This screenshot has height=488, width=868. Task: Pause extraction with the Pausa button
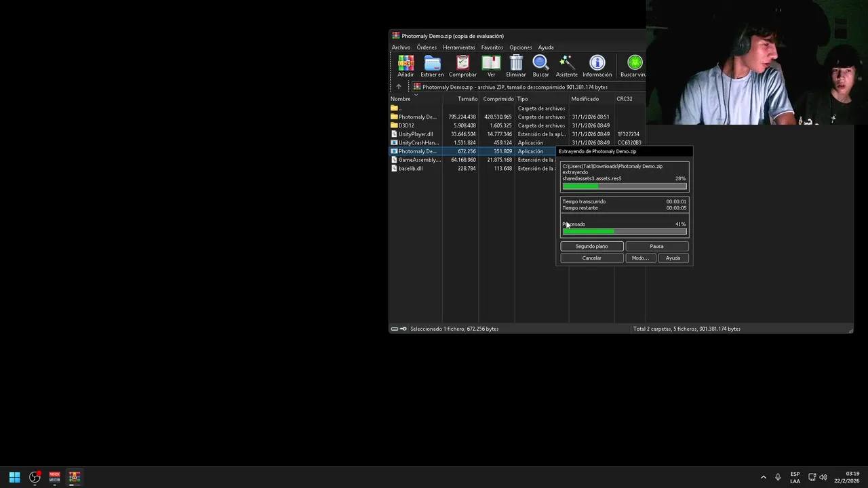(x=656, y=247)
